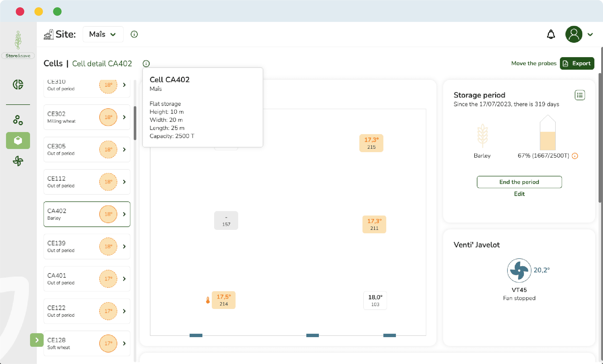Select probe 103 showing 18,0°
This screenshot has height=364, width=603.
[375, 300]
